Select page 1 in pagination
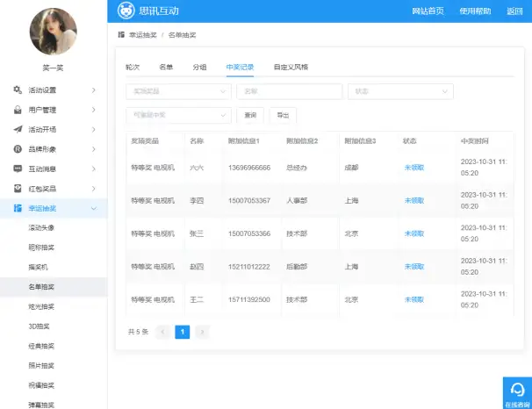The height and width of the screenshot is (409, 532). (x=183, y=332)
